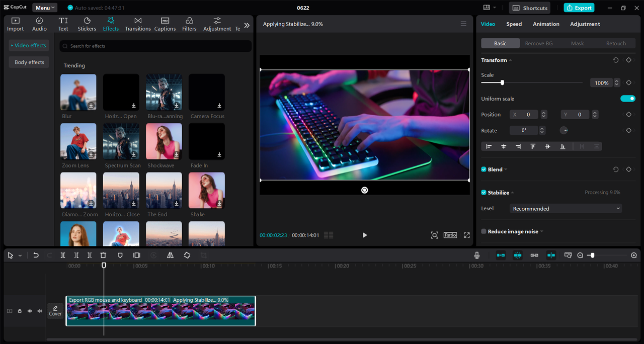Lock the video track

click(20, 311)
